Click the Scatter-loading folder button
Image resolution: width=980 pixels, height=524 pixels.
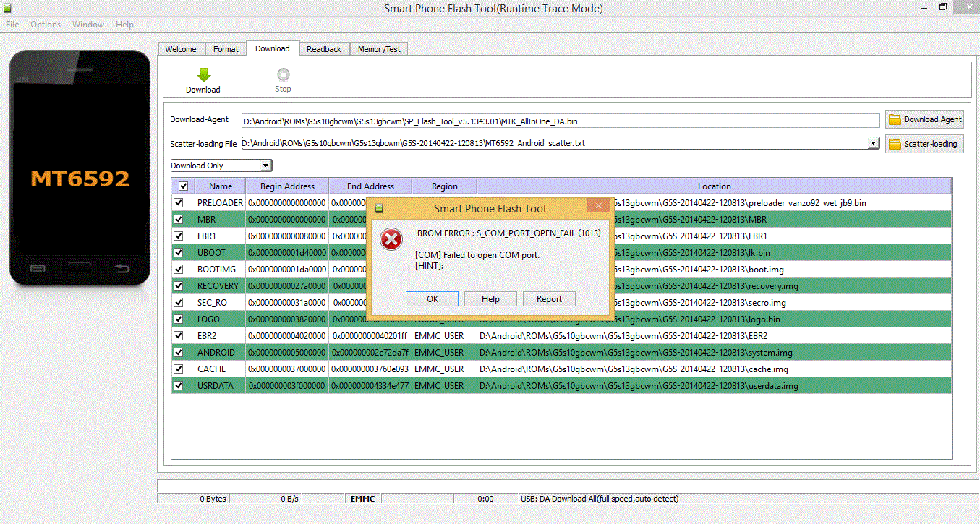(x=925, y=144)
